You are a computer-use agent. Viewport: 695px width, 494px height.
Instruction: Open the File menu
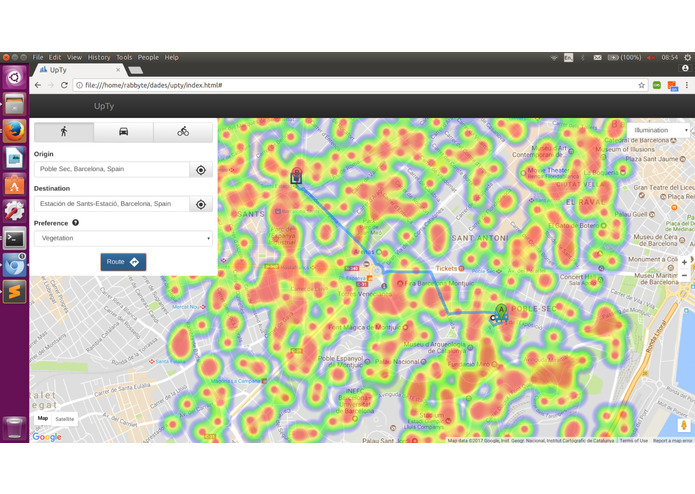(x=38, y=57)
